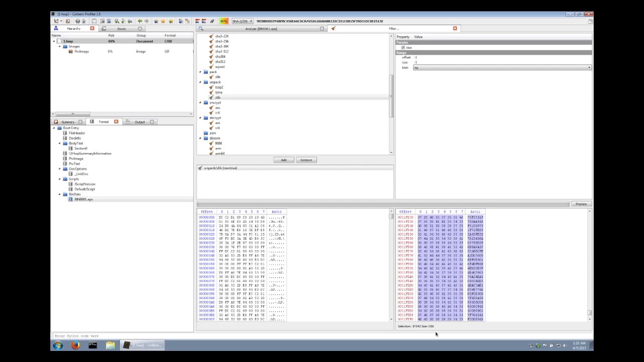This screenshot has height=362, width=644.
Task: Select the 8086 disasm filter
Action: point(218,143)
